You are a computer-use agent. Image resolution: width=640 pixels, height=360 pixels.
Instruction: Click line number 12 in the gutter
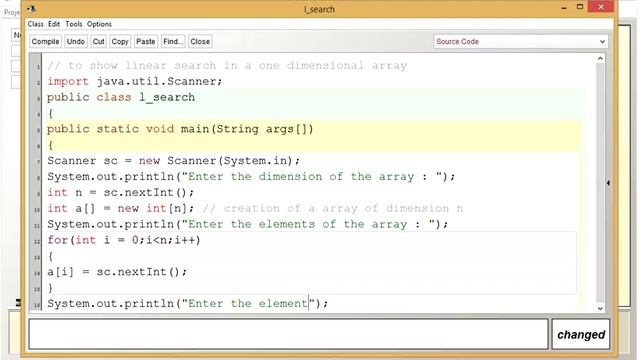pyautogui.click(x=37, y=242)
